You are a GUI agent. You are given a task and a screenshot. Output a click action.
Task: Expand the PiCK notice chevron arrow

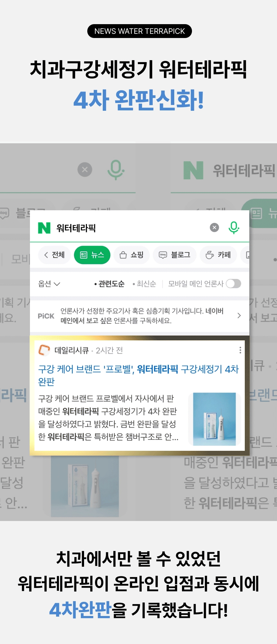239,316
